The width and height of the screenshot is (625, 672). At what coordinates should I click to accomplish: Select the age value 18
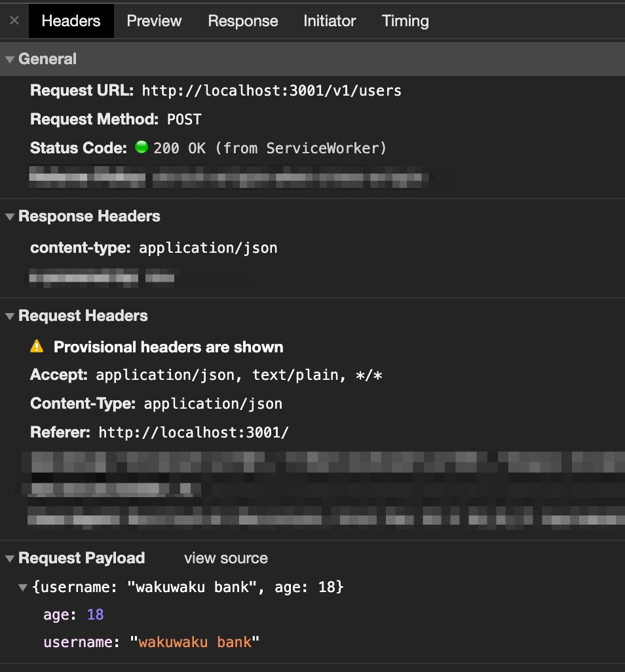(x=95, y=614)
